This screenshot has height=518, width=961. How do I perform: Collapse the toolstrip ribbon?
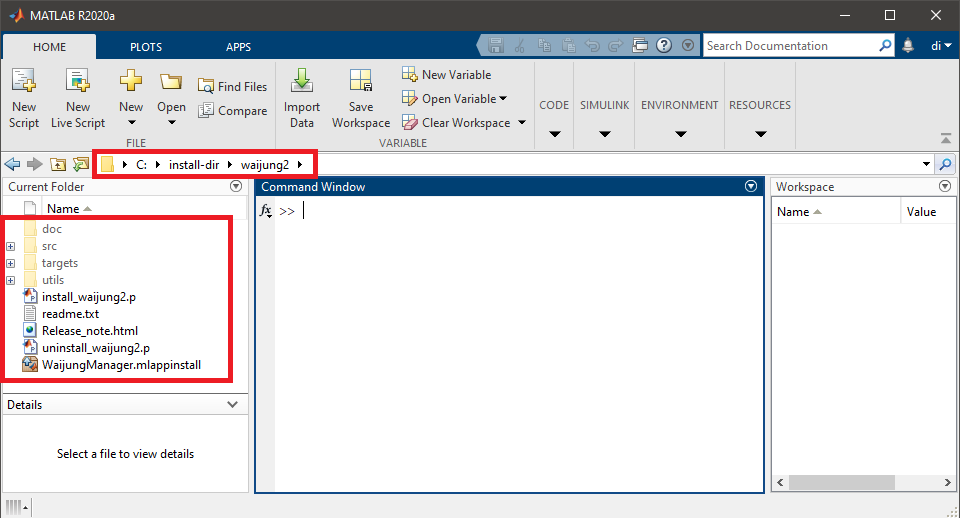pyautogui.click(x=946, y=139)
